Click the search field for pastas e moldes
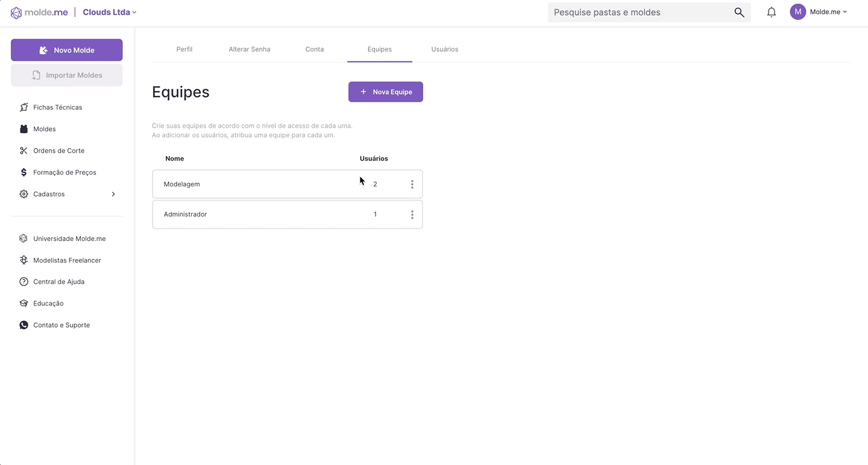The image size is (868, 465). [639, 13]
